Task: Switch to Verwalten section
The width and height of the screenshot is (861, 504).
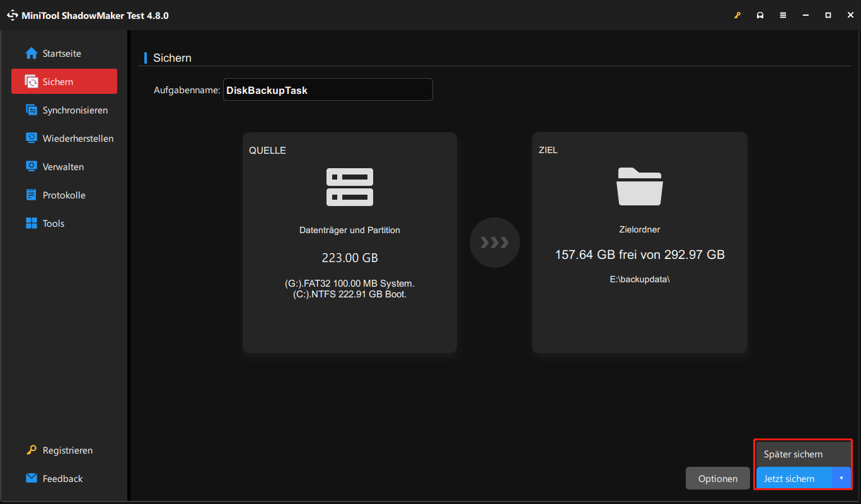Action: 64,167
